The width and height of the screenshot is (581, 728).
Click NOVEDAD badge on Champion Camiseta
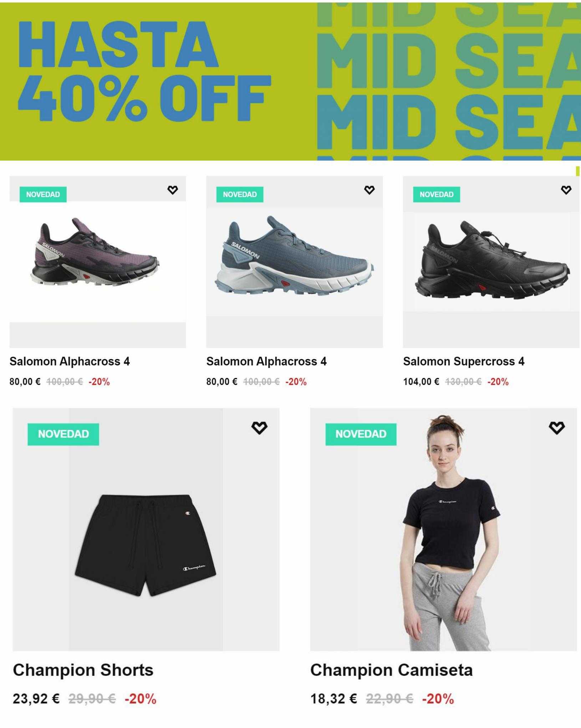(361, 434)
